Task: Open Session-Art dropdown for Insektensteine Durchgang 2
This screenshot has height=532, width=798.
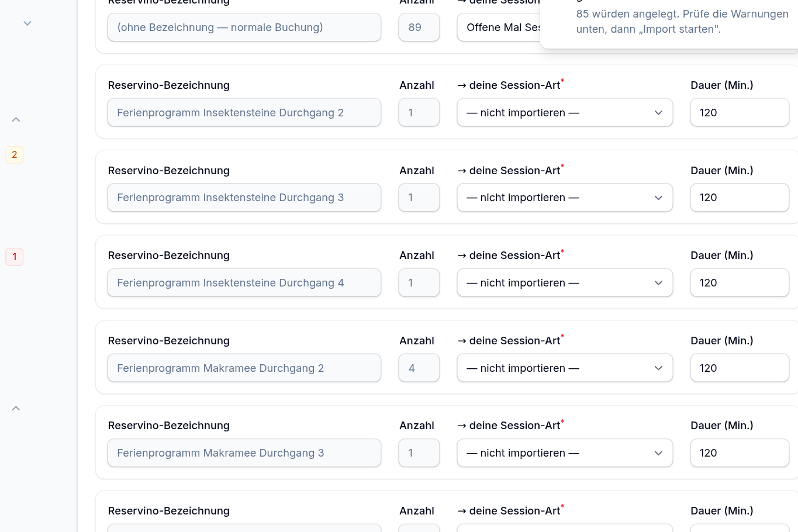Action: [x=565, y=113]
